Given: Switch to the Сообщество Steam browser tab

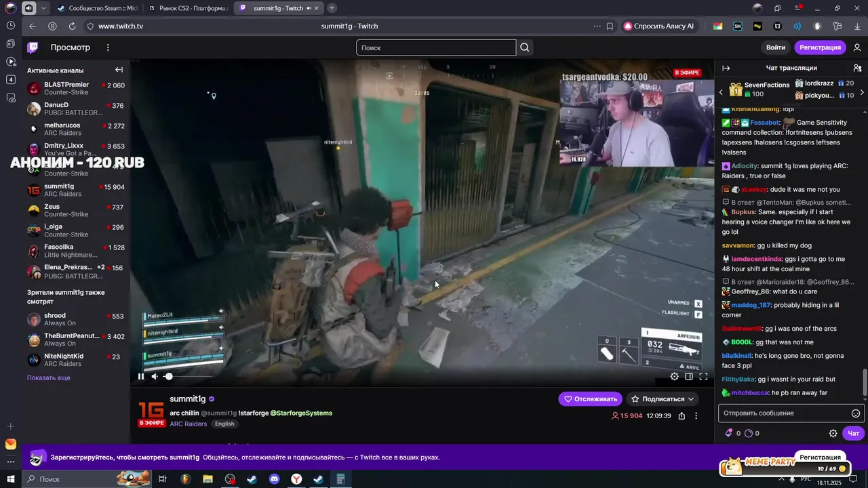Looking at the screenshot, I should [97, 8].
